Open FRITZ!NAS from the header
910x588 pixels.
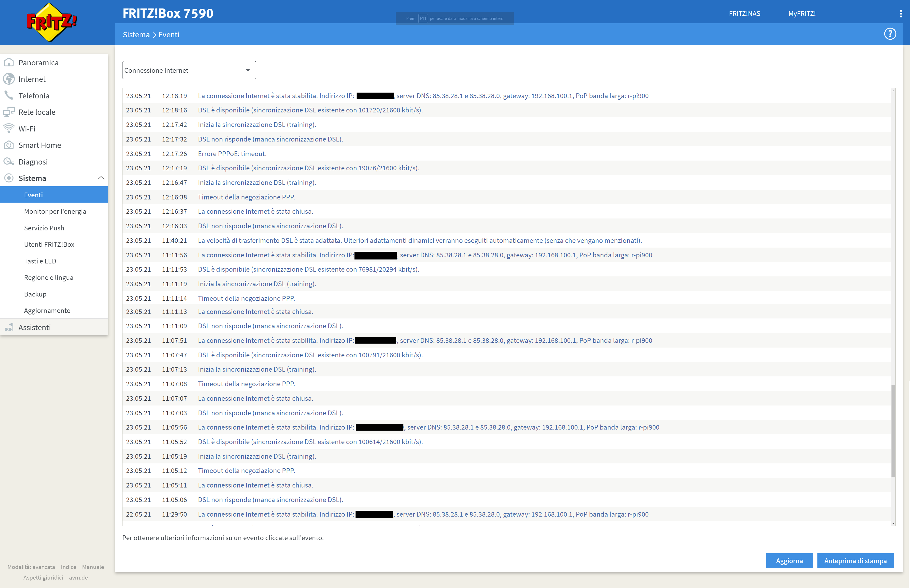(744, 14)
